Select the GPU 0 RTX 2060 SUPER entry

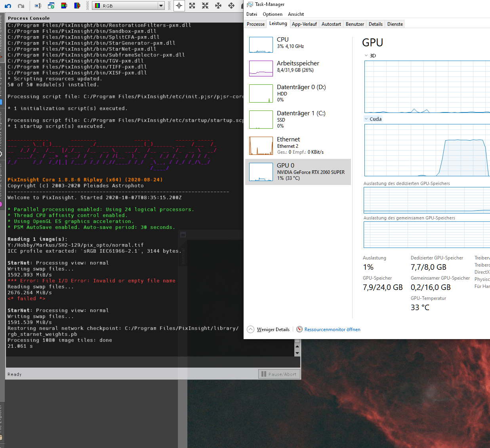click(298, 172)
